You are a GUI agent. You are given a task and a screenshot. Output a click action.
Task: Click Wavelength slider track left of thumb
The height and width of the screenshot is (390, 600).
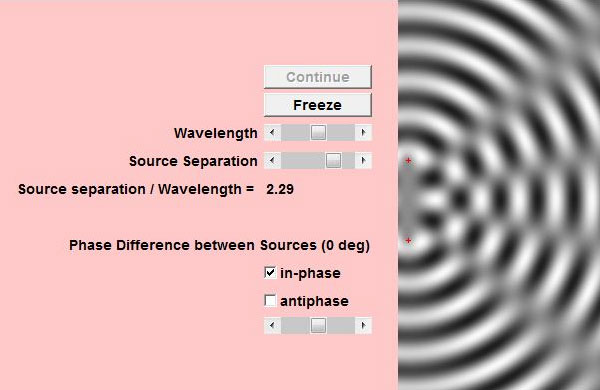click(x=295, y=133)
